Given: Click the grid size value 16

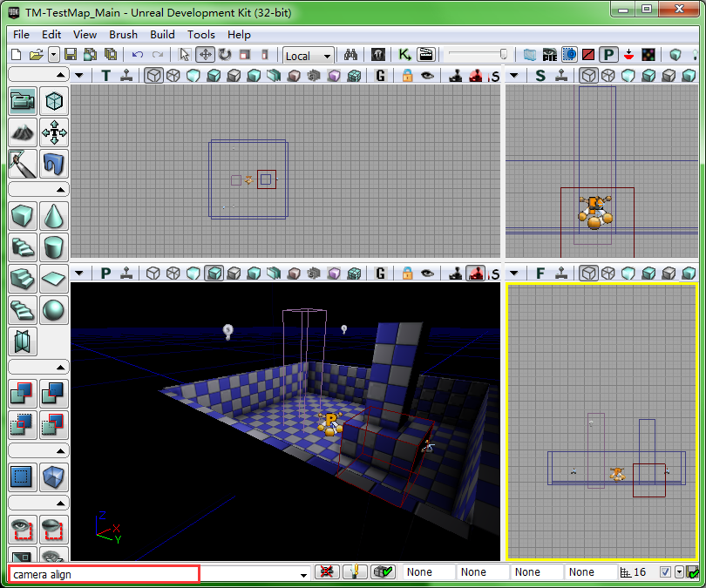Looking at the screenshot, I should 640,572.
